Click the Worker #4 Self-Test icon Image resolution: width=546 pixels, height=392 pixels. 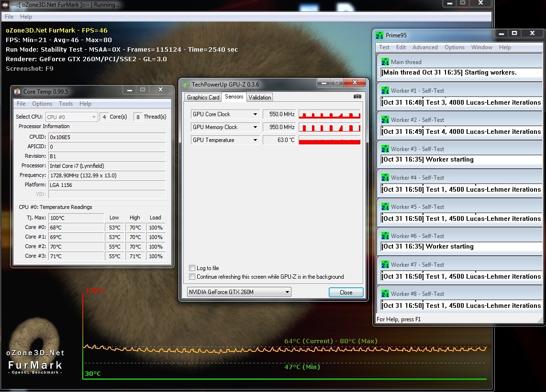[x=385, y=178]
